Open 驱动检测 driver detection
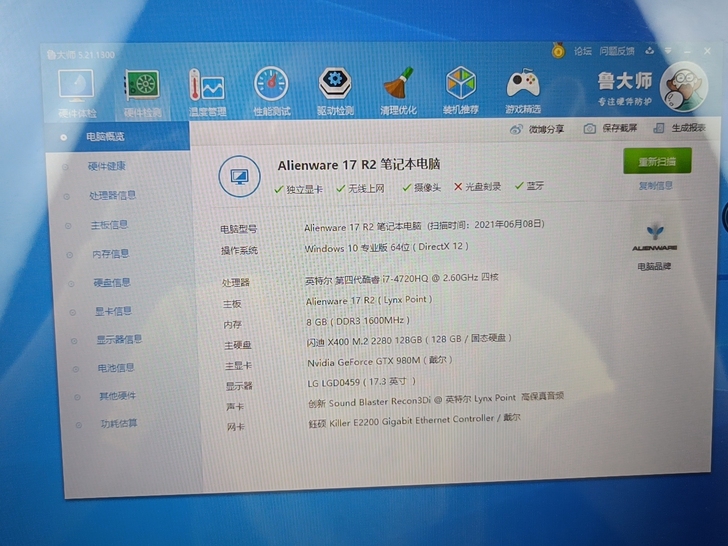This screenshot has height=546, width=728. pos(335,91)
